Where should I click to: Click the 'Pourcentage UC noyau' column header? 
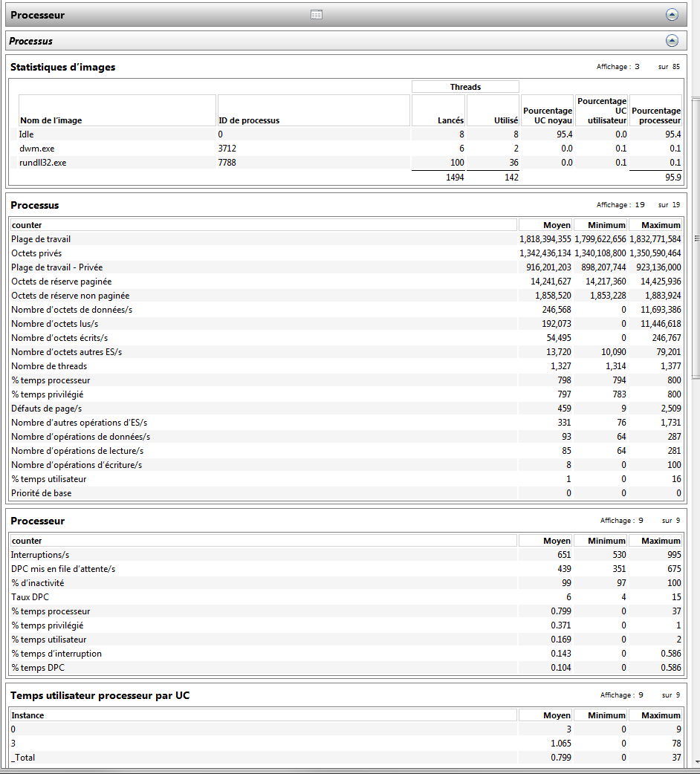click(x=547, y=111)
